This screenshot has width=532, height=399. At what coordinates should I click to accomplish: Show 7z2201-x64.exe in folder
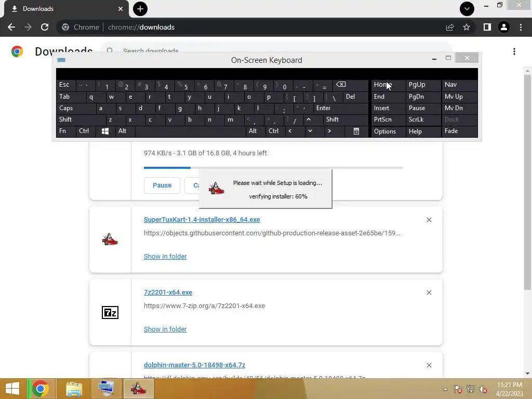pos(165,329)
